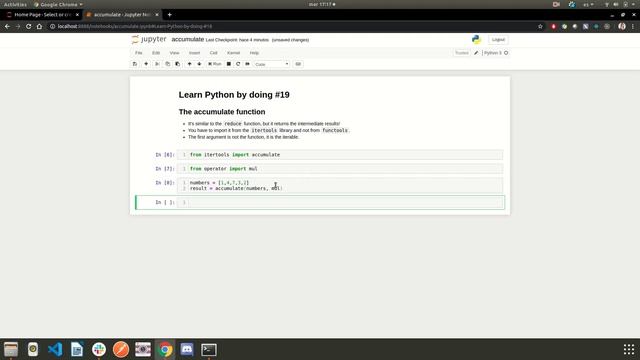
Task: Switch to the Home Page browser tab
Action: (42, 15)
